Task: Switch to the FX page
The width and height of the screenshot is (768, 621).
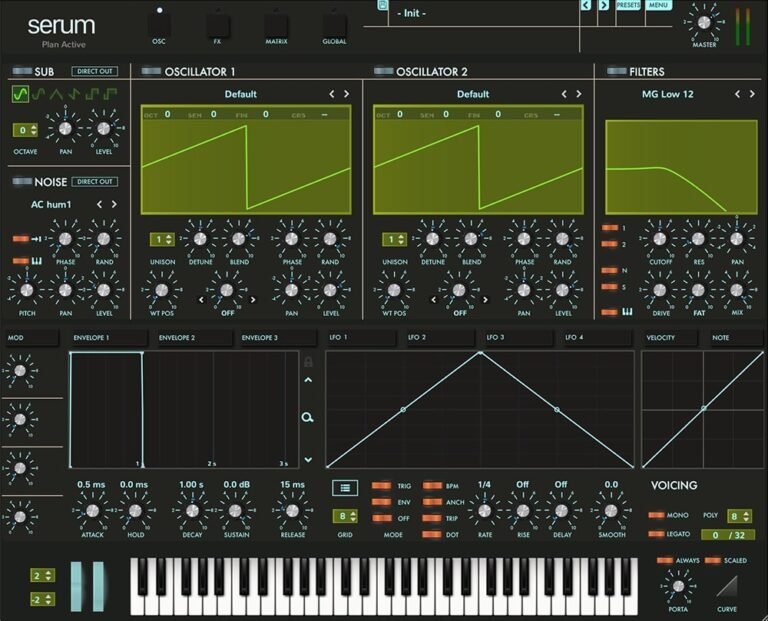Action: [x=217, y=24]
